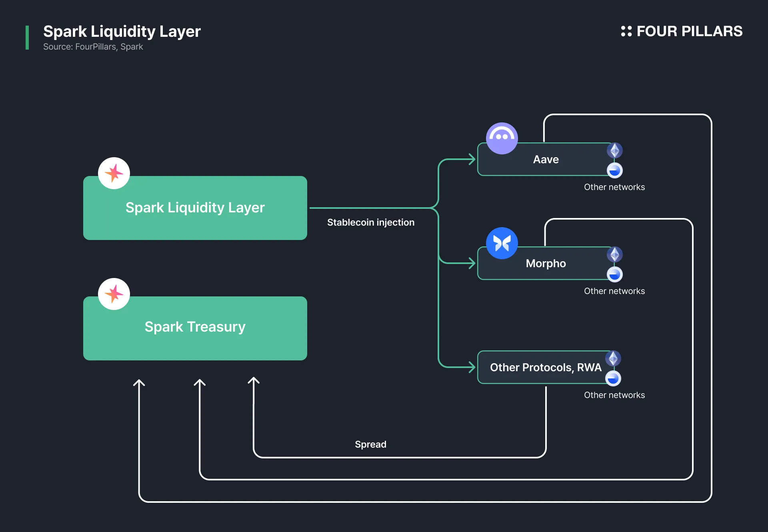This screenshot has width=768, height=532.
Task: Click the 'Spark Liquidity Layer' page title
Action: 122,32
